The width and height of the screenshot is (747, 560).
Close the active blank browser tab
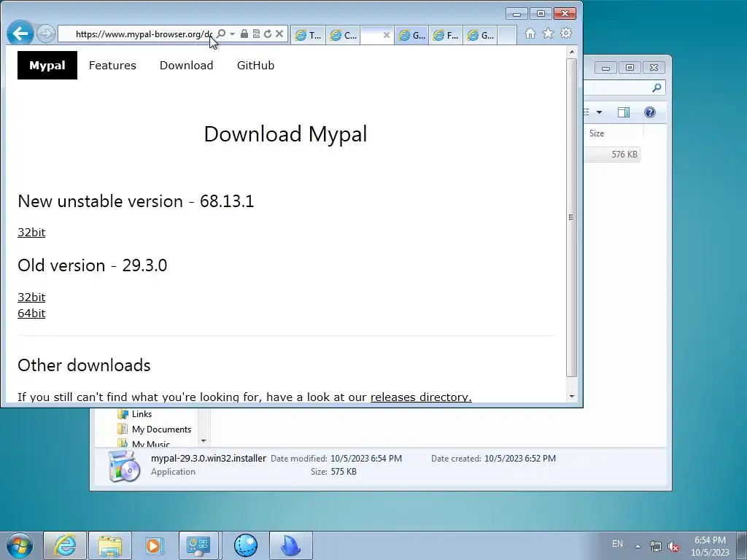pyautogui.click(x=387, y=35)
